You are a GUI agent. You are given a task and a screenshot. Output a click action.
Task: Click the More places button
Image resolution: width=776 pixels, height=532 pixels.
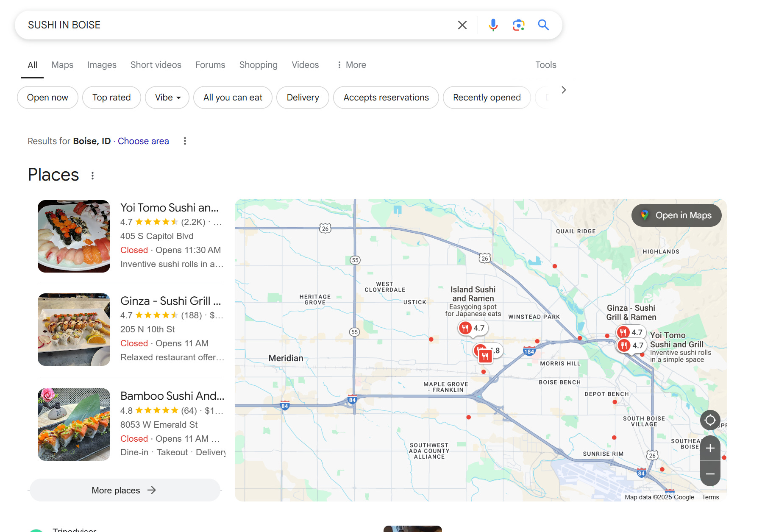[125, 490]
